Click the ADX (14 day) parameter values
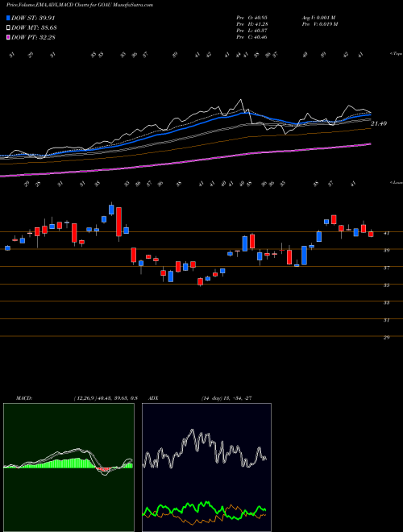The height and width of the screenshot is (532, 403). point(226,398)
